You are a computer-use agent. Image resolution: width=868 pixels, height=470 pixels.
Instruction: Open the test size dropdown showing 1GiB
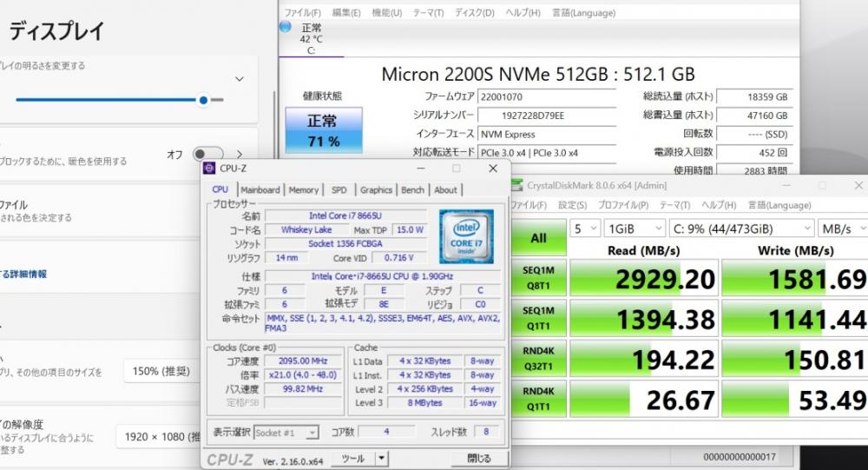coord(635,228)
